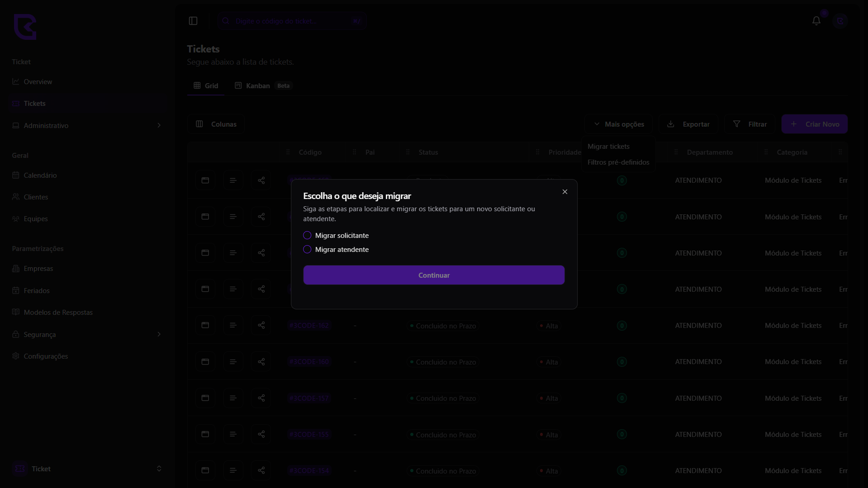Click the Departamento column header
Screen dimensions: 868x488
pyautogui.click(x=709, y=152)
